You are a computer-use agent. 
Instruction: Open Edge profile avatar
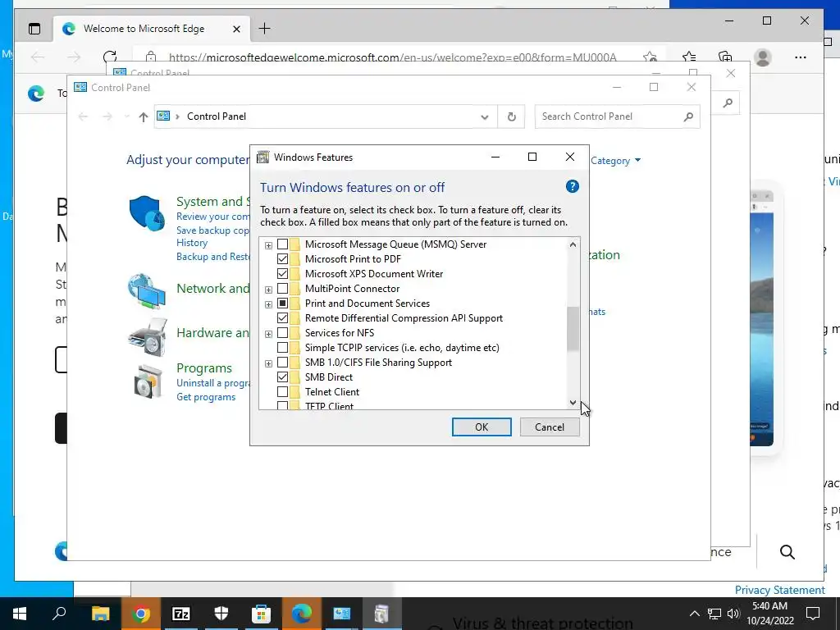pos(762,57)
